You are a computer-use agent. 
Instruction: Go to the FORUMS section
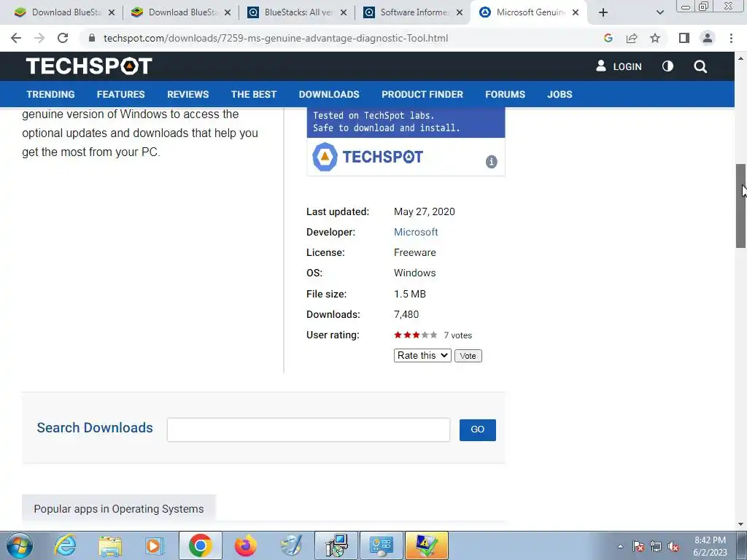pos(505,94)
